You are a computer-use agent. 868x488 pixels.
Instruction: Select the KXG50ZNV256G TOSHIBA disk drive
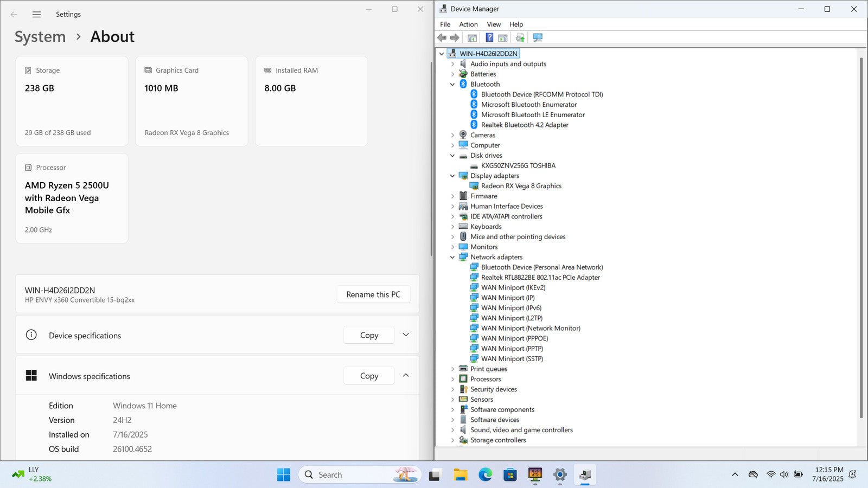[518, 165]
